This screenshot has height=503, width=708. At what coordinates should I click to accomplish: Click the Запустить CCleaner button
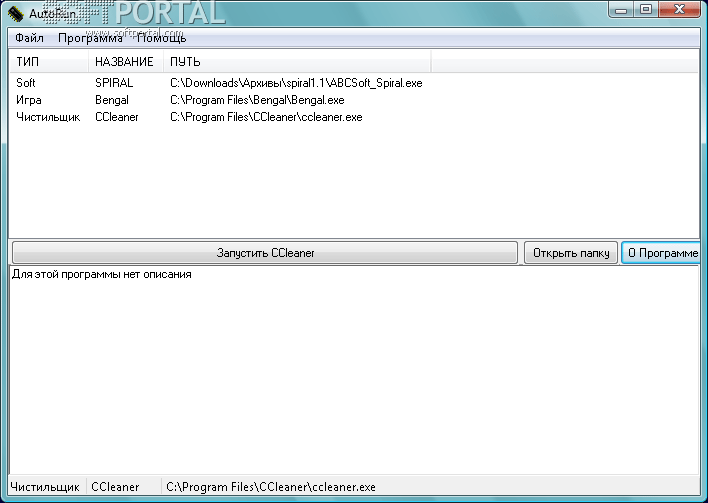265,253
